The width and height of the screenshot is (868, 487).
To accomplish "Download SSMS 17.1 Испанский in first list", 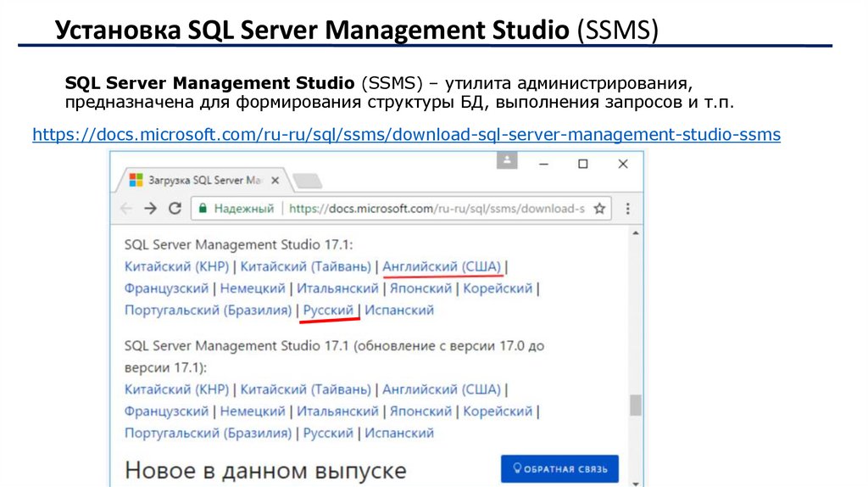I will [399, 311].
